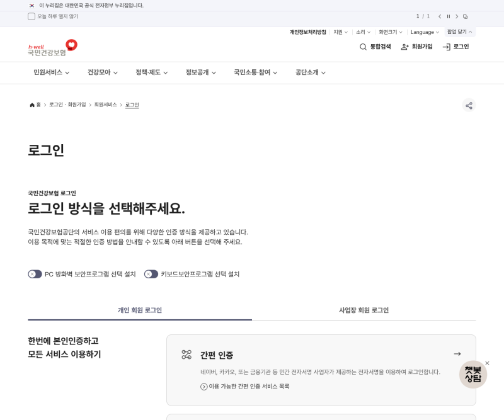Screen dimensions: 504x420
Task: Click 한번에 본인인증하고 heading text
Action: pyautogui.click(x=64, y=341)
